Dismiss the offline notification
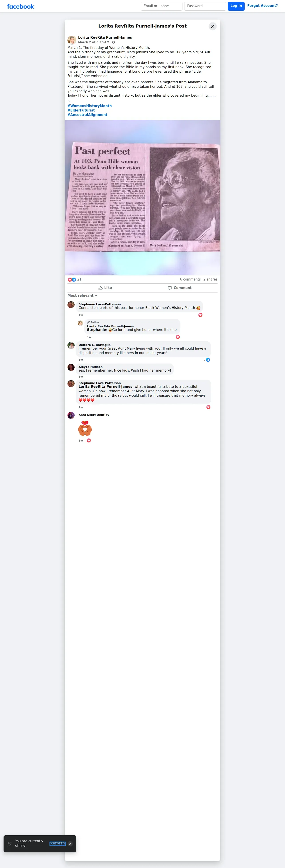 point(70,844)
